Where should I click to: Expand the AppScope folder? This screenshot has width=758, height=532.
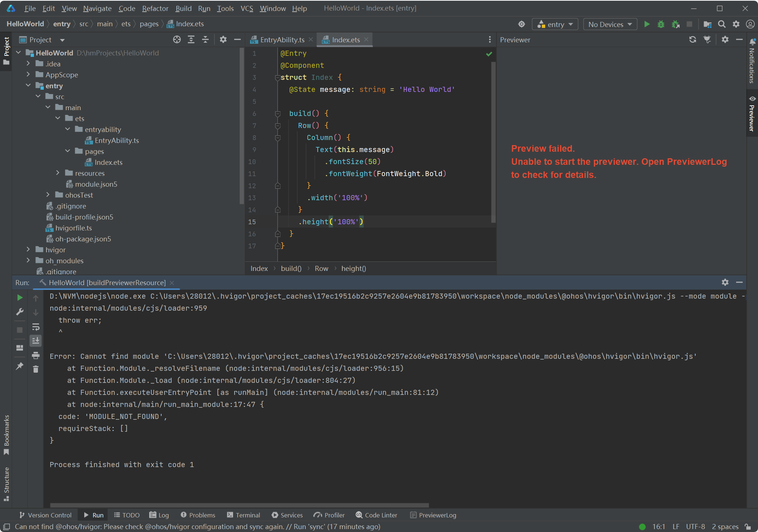(x=28, y=75)
